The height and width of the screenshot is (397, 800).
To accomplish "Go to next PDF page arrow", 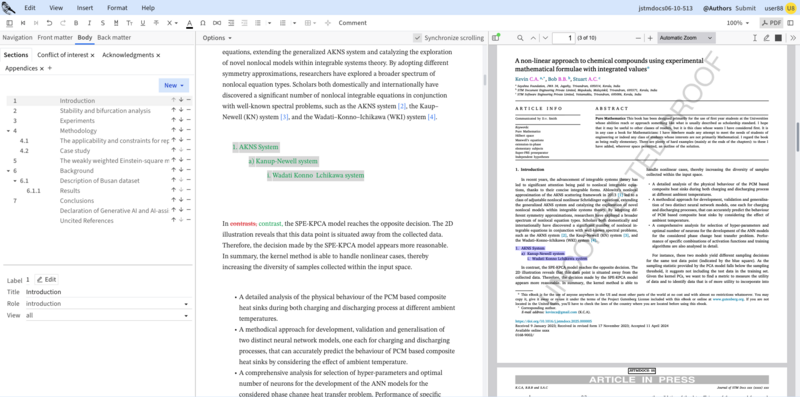I will (x=545, y=38).
